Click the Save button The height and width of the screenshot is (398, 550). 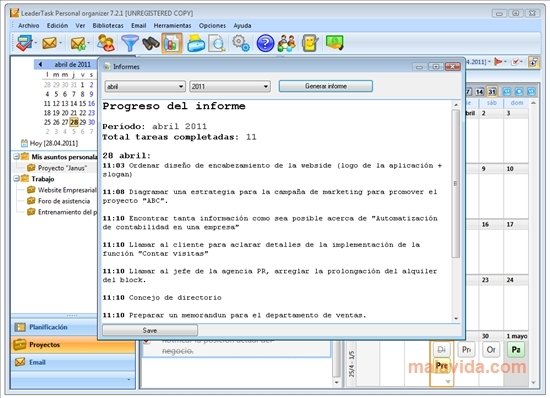[150, 330]
